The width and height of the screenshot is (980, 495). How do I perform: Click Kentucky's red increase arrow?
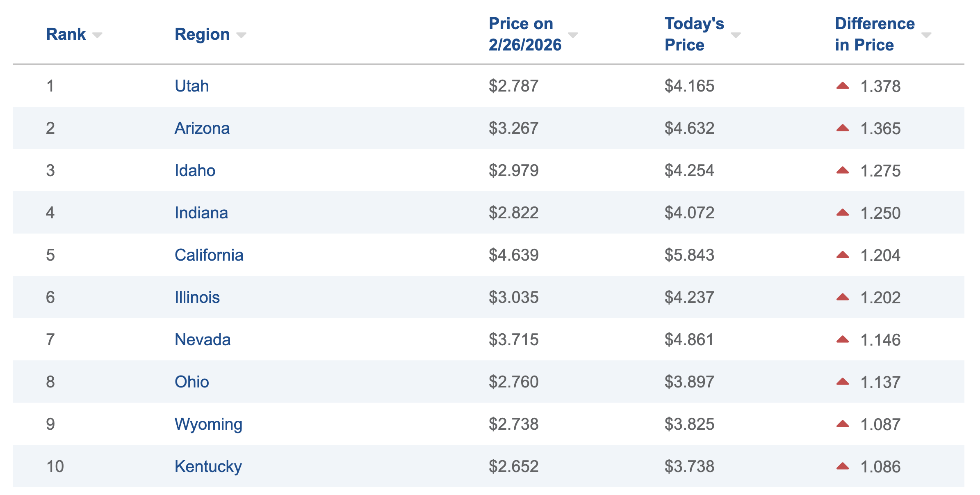click(x=842, y=466)
